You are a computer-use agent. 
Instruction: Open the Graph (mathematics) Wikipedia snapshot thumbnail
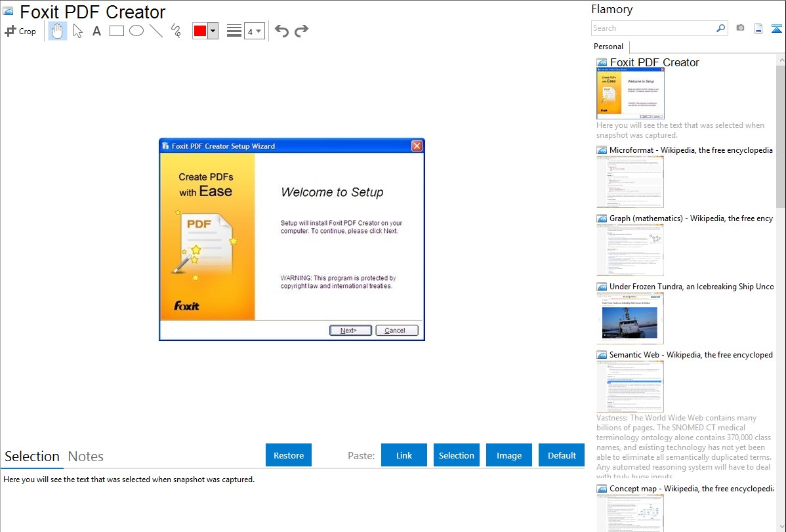(630, 250)
